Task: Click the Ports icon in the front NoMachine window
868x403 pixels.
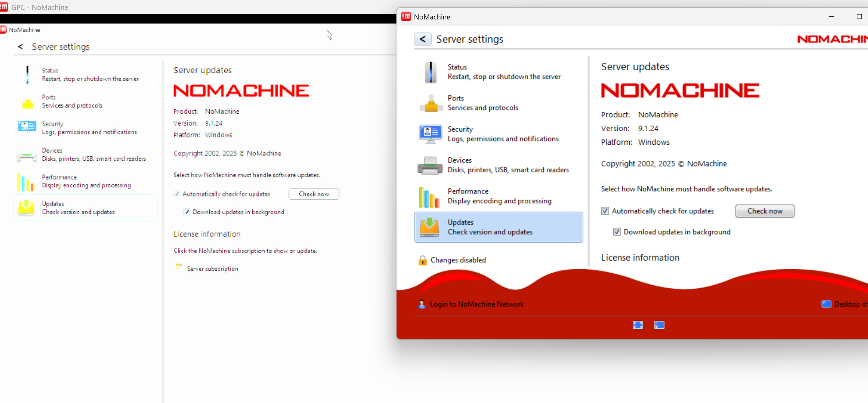Action: (431, 103)
